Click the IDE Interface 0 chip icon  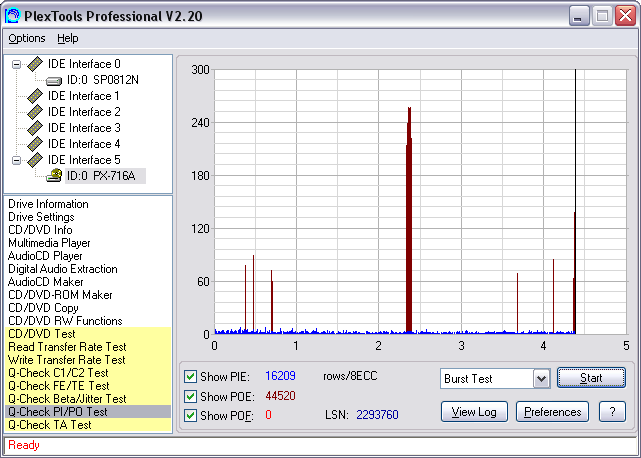[x=35, y=64]
